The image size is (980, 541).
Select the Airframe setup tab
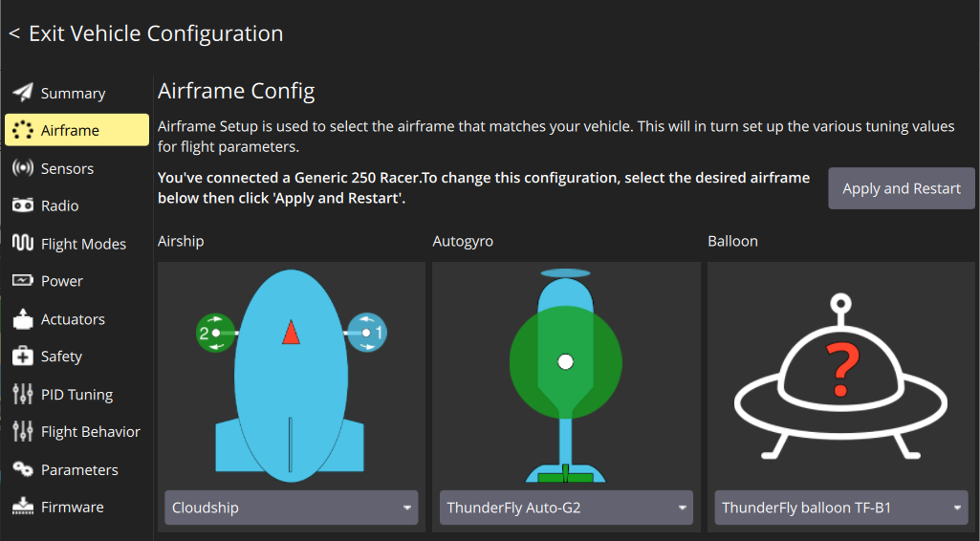click(76, 130)
